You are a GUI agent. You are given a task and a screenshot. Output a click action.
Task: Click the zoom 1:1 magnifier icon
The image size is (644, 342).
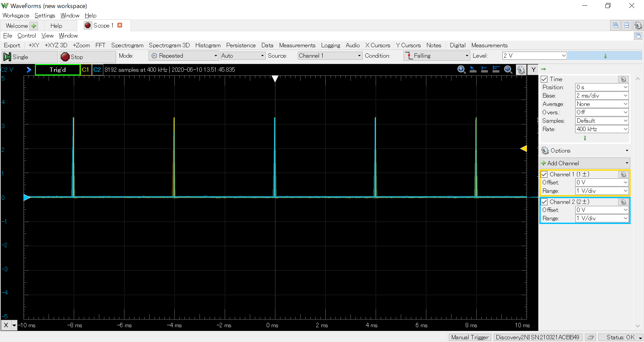[x=462, y=69]
